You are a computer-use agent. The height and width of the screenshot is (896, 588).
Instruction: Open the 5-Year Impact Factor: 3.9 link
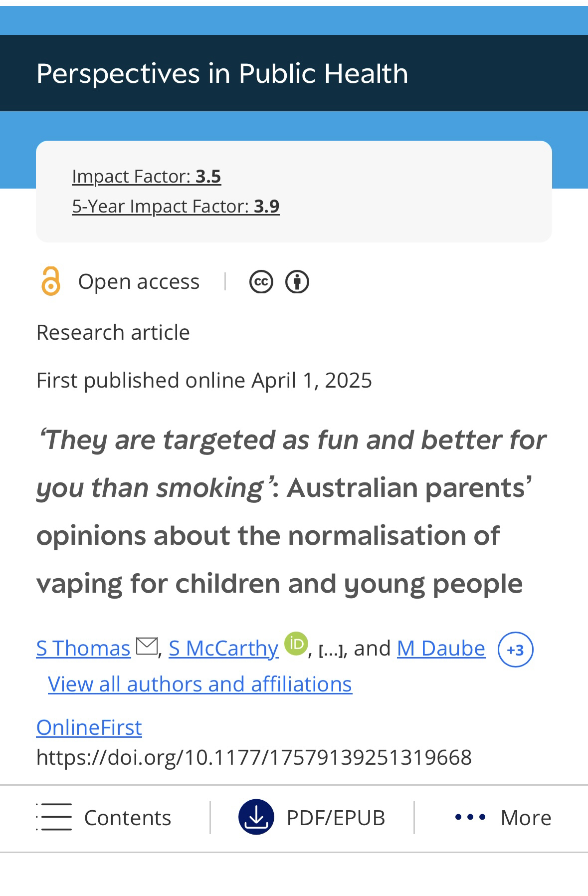(x=176, y=206)
